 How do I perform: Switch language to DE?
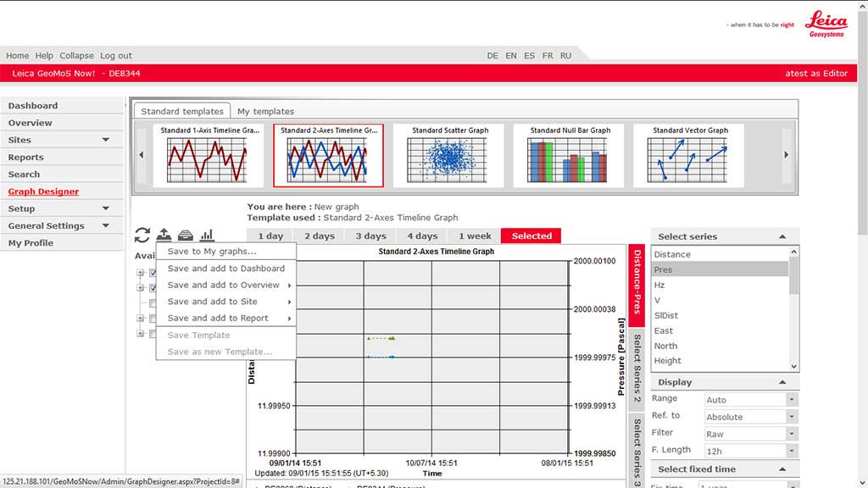(492, 55)
